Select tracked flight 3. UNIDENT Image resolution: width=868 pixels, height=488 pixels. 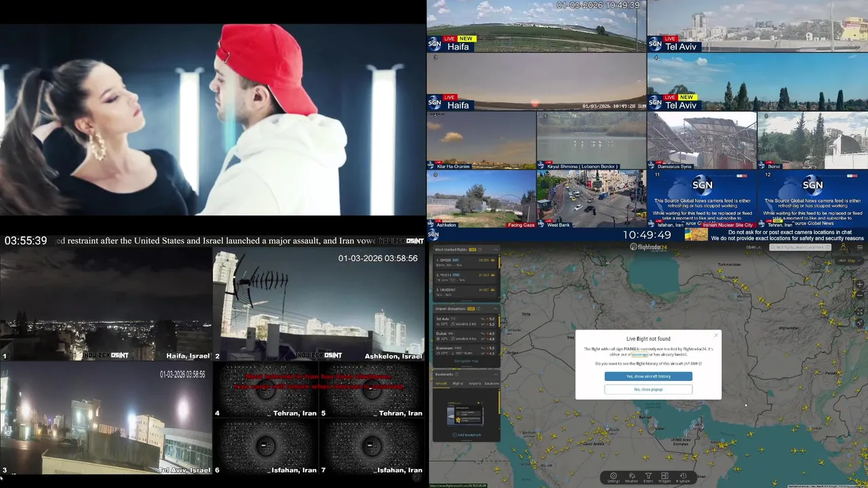point(465,291)
